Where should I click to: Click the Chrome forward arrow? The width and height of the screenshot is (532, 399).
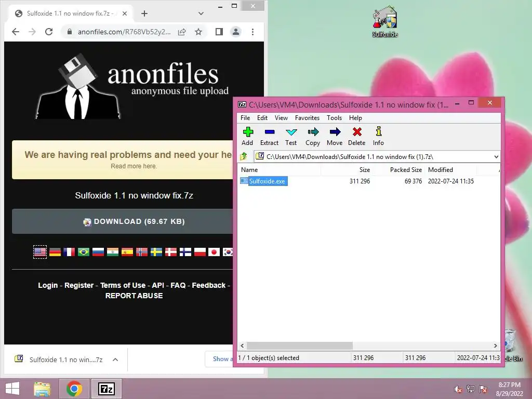32,32
